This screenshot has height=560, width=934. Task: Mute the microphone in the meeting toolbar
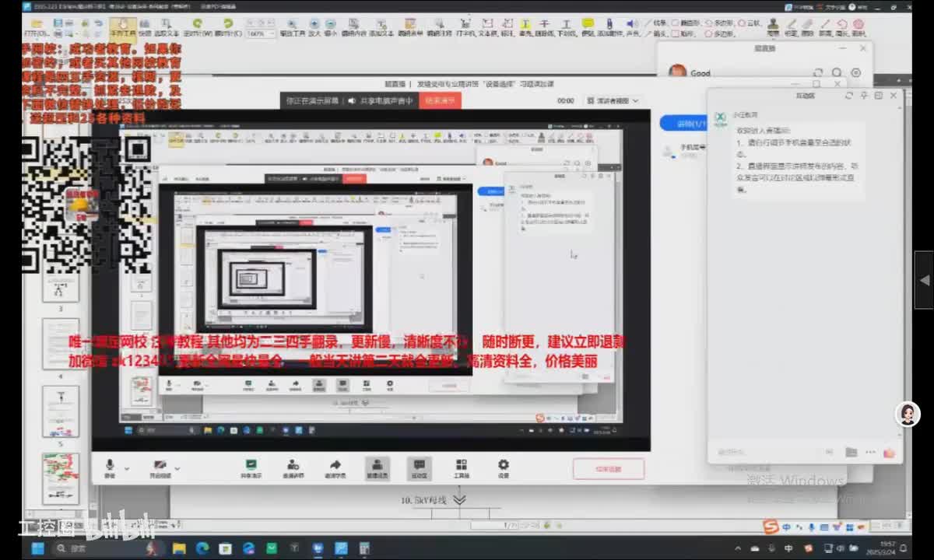pyautogui.click(x=110, y=467)
